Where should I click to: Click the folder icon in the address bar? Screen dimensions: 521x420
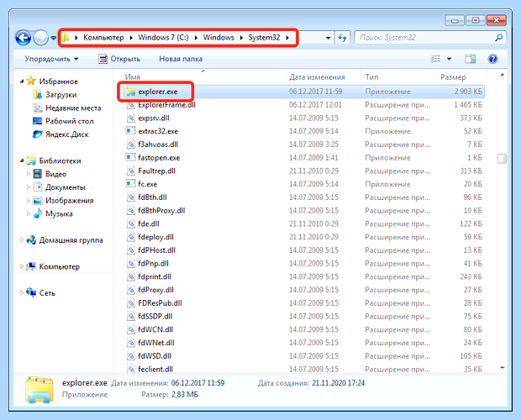pyautogui.click(x=66, y=37)
